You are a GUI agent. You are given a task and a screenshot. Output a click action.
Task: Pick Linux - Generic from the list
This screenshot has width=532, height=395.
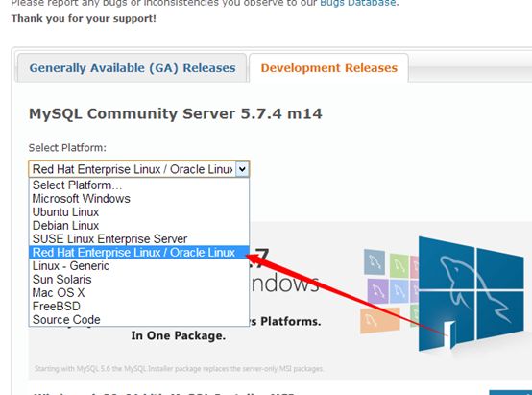click(x=139, y=266)
